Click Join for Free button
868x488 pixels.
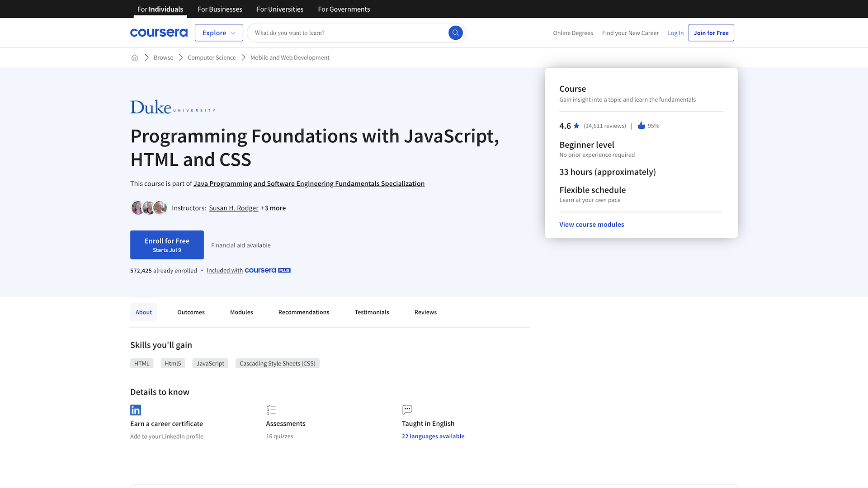tap(711, 33)
